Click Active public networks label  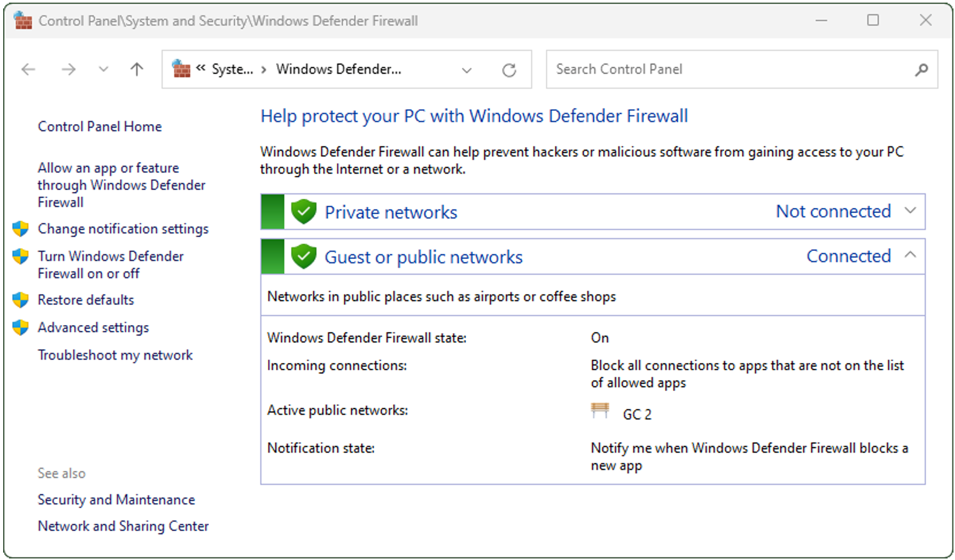[x=337, y=410]
